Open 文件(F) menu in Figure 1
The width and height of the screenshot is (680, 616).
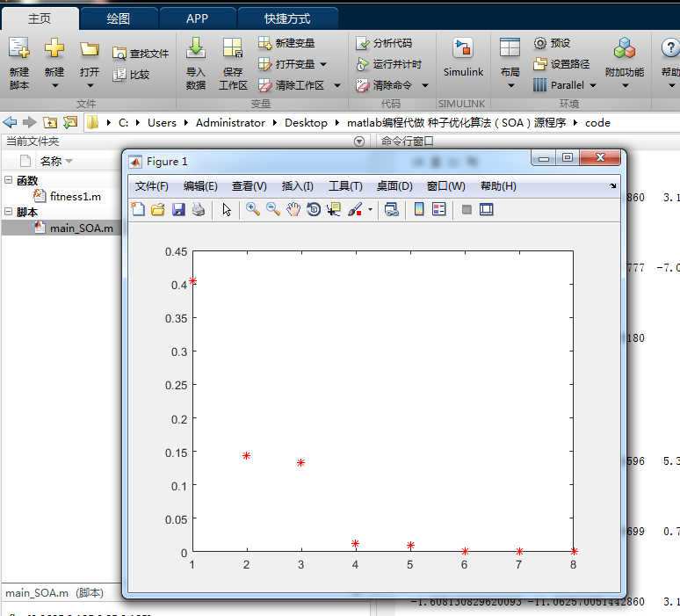coord(151,186)
